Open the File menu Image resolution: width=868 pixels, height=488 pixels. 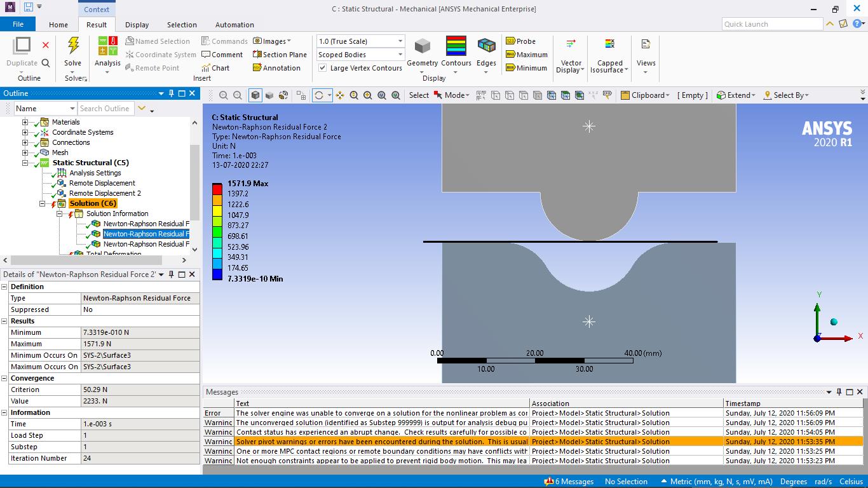tap(18, 24)
